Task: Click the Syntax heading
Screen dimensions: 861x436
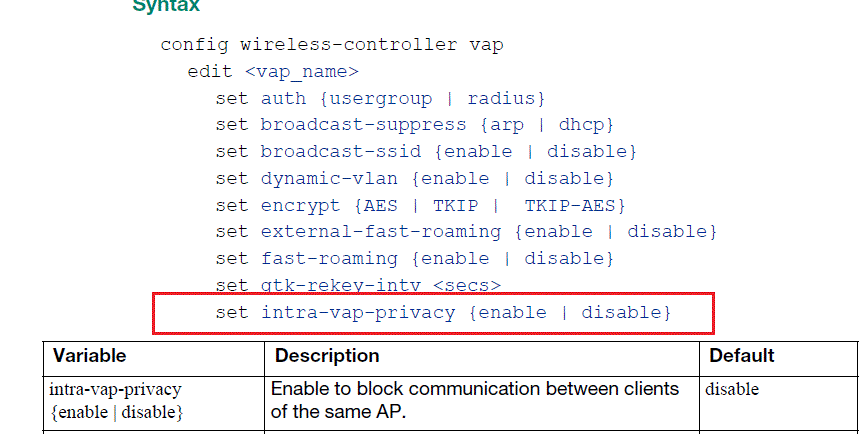Action: (x=166, y=6)
